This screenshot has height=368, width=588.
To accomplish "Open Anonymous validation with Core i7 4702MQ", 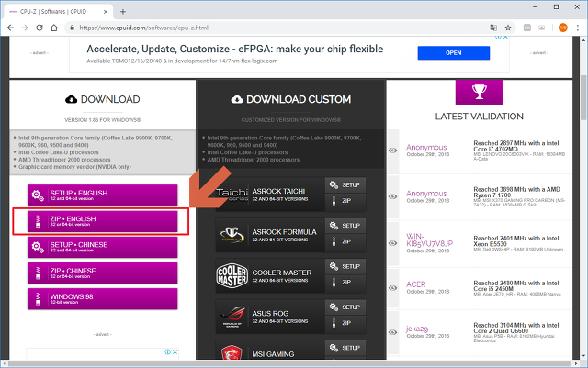I will 426,147.
